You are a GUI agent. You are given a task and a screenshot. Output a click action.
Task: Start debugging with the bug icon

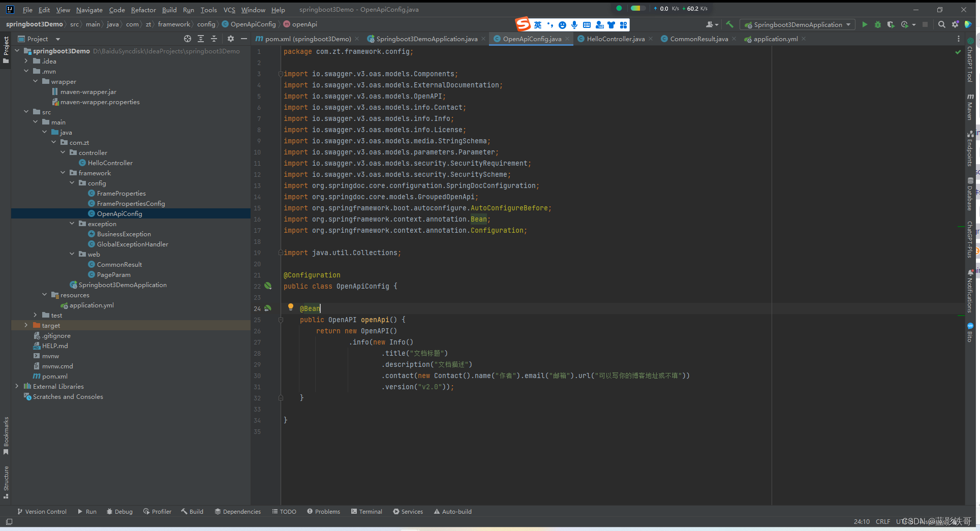(x=878, y=24)
